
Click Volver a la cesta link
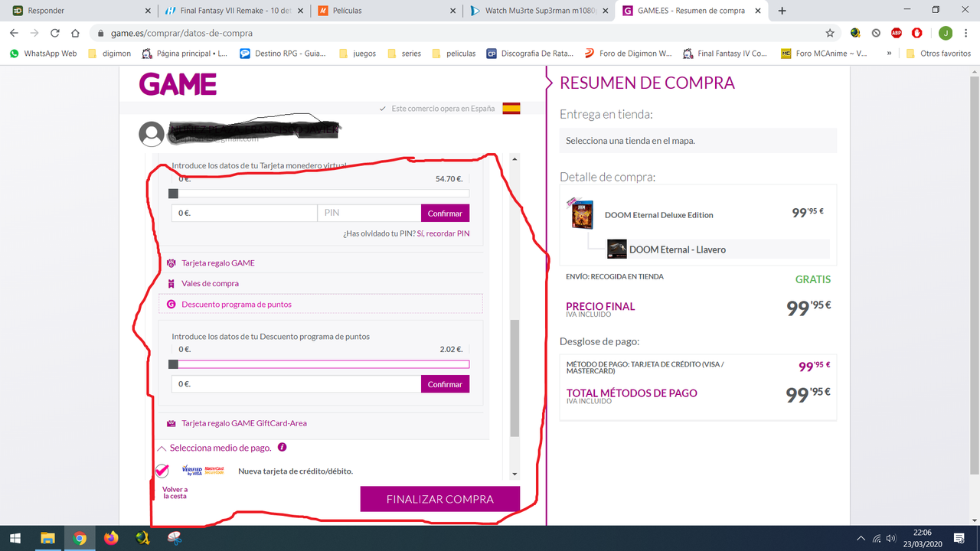(175, 493)
